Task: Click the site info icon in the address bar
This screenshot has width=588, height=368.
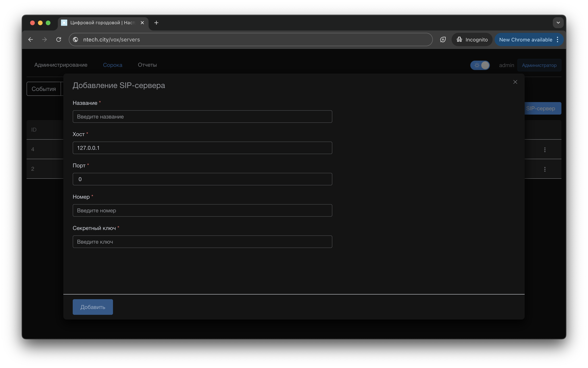Action: coord(76,39)
